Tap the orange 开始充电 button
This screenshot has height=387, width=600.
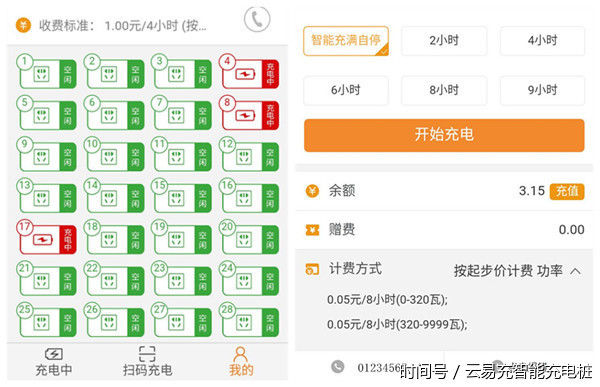[x=444, y=135]
